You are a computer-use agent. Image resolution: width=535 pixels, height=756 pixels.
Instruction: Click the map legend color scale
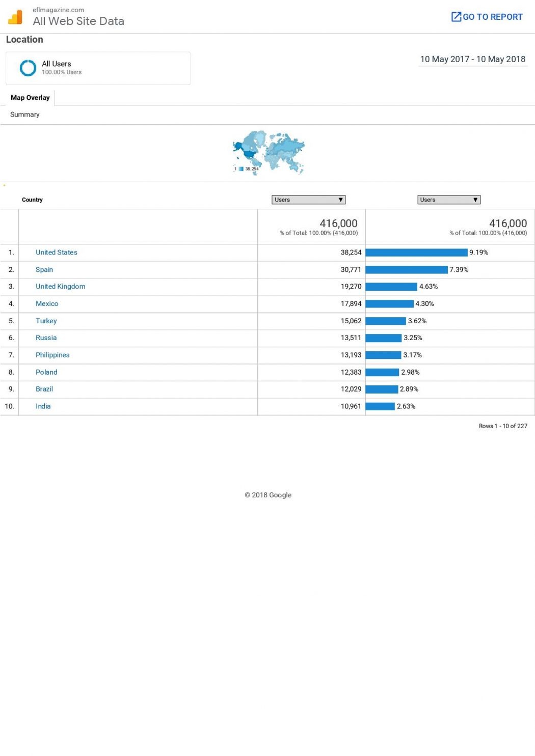click(x=241, y=169)
